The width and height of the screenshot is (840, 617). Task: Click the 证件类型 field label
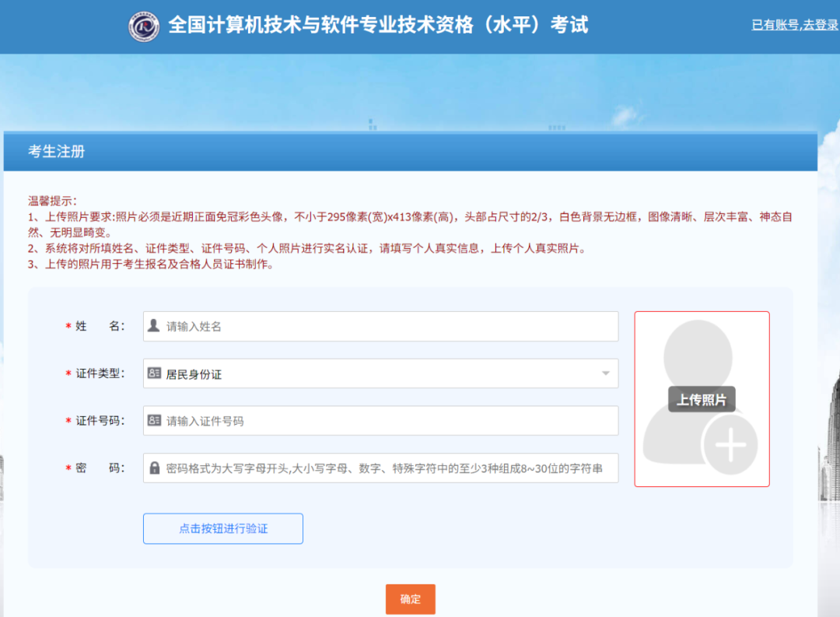click(x=100, y=373)
